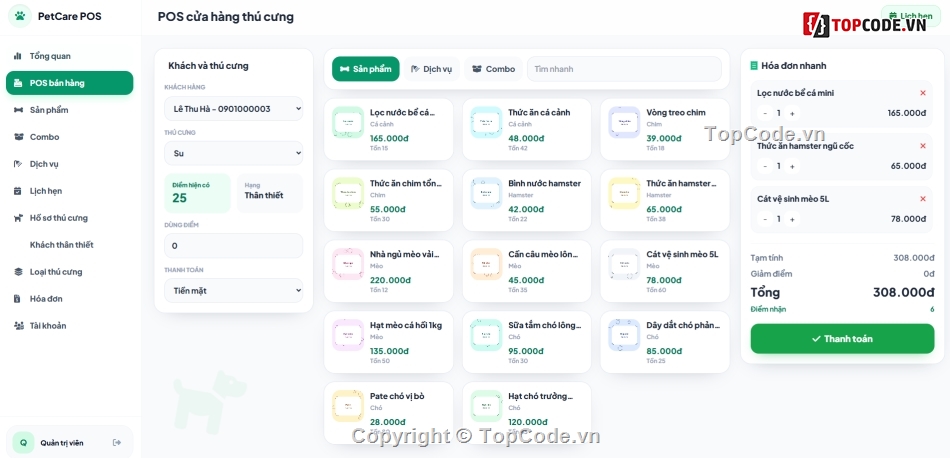Open the Khách hàng dropdown
The height and width of the screenshot is (458, 950).
(x=233, y=108)
